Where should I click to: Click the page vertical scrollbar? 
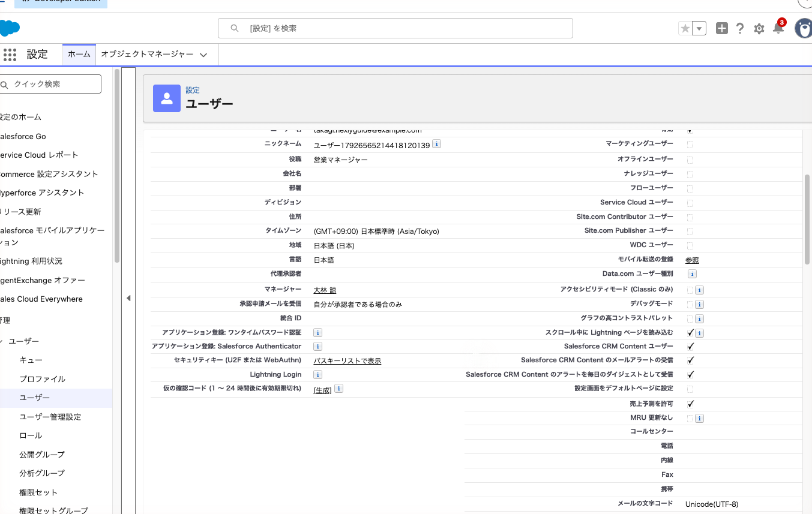point(807,220)
